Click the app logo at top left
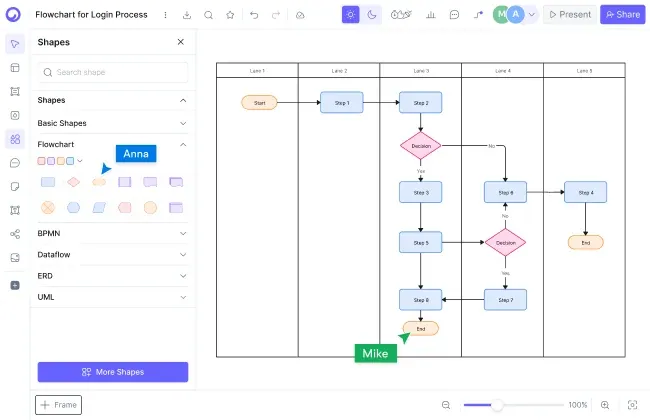Image resolution: width=650 pixels, height=420 pixels. pos(13,15)
